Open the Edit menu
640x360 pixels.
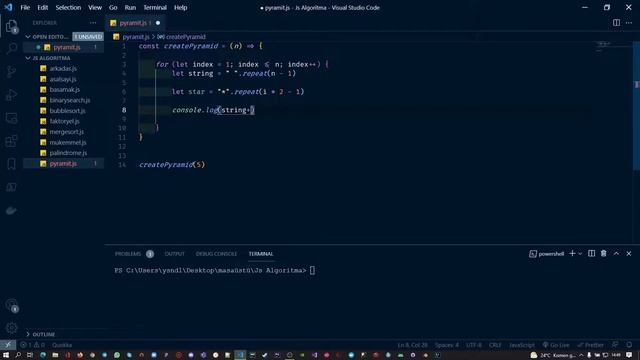42,7
